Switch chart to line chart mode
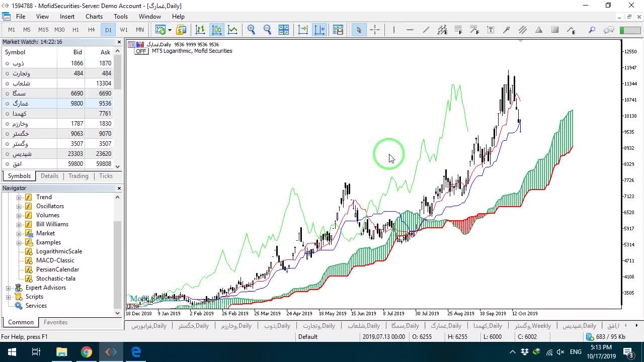The height and width of the screenshot is (362, 644). click(232, 30)
